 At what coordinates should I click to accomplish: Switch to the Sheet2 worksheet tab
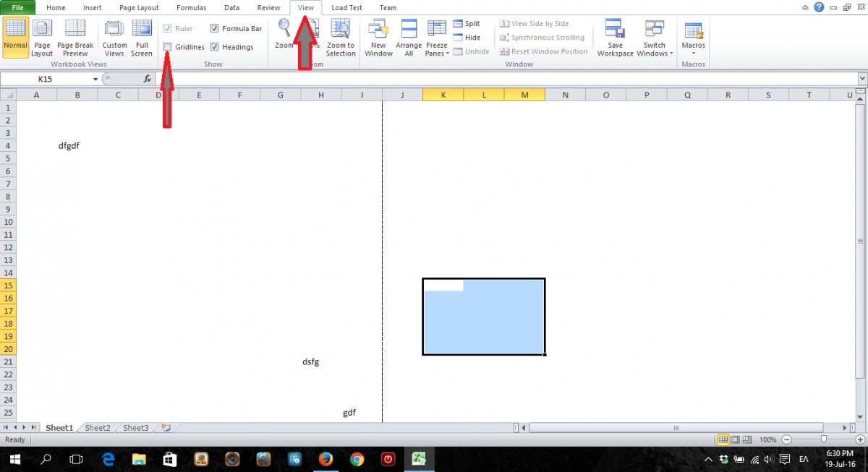point(98,428)
